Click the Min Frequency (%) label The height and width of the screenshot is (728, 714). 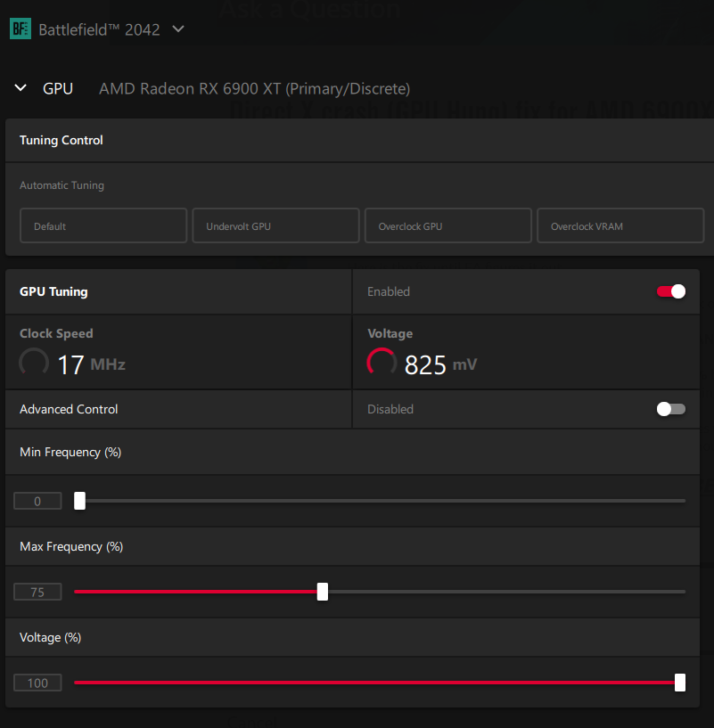click(x=70, y=452)
